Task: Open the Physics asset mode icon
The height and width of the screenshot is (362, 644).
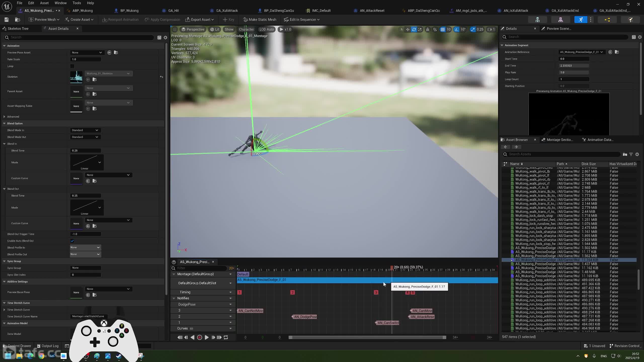Action: 630,20
